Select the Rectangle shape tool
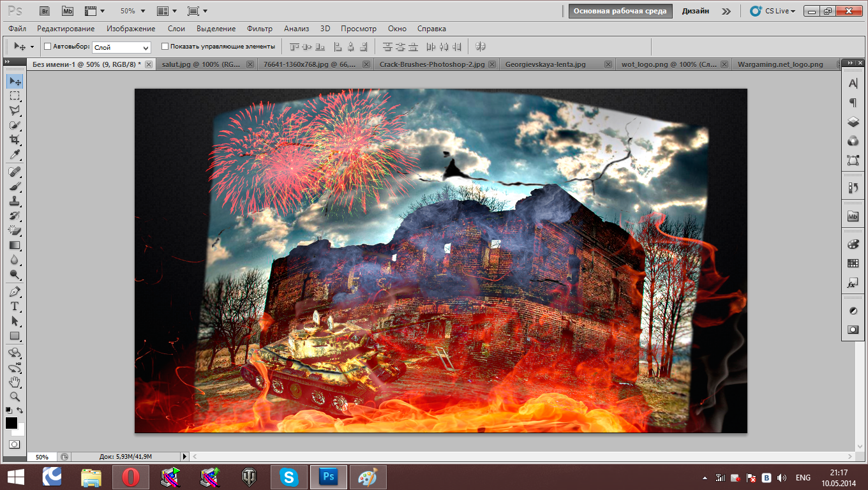 (x=15, y=336)
